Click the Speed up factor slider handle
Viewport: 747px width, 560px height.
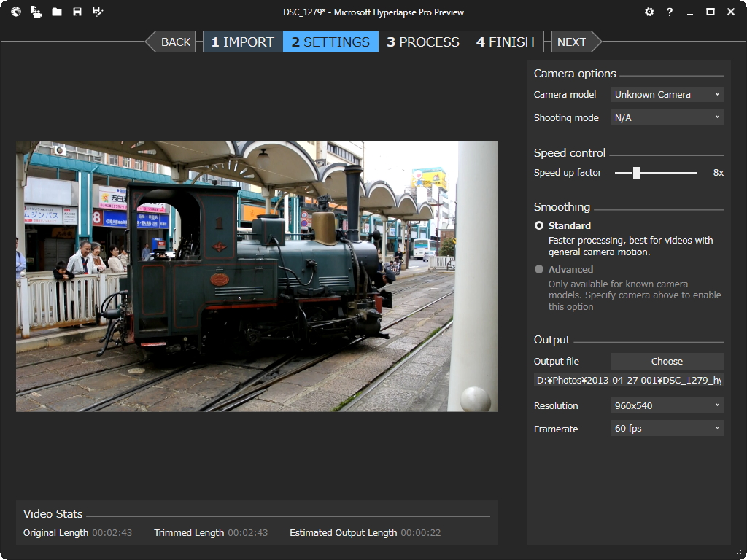(x=636, y=173)
